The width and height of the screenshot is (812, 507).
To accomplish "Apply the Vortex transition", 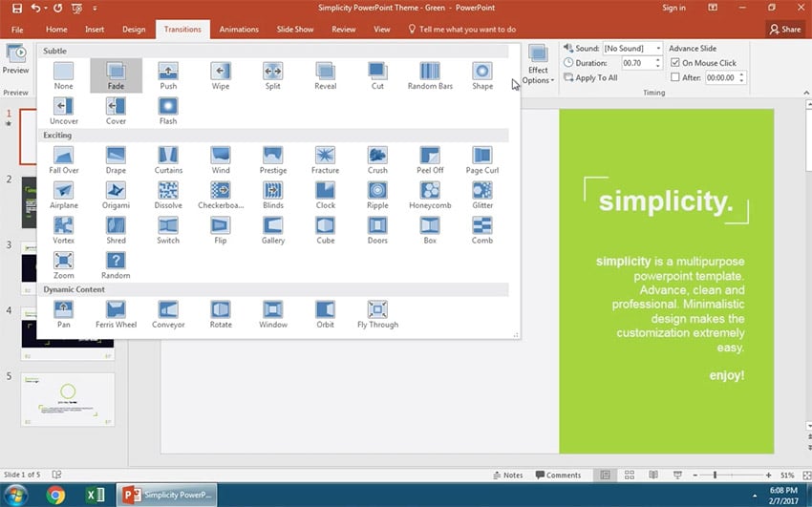I will tap(64, 230).
